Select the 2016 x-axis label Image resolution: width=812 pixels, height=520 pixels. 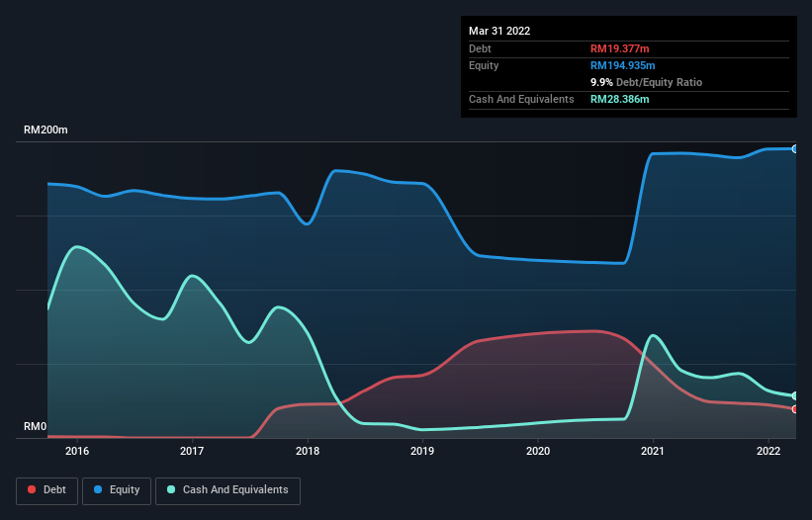point(77,451)
